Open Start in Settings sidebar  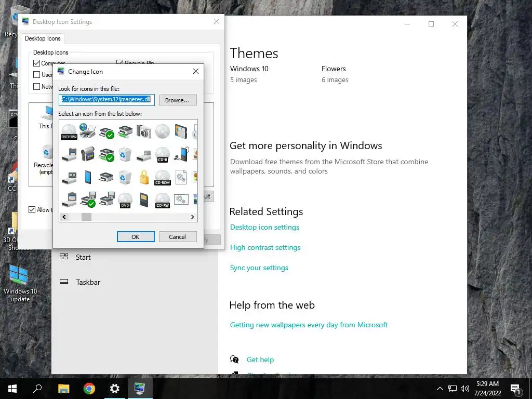point(83,257)
